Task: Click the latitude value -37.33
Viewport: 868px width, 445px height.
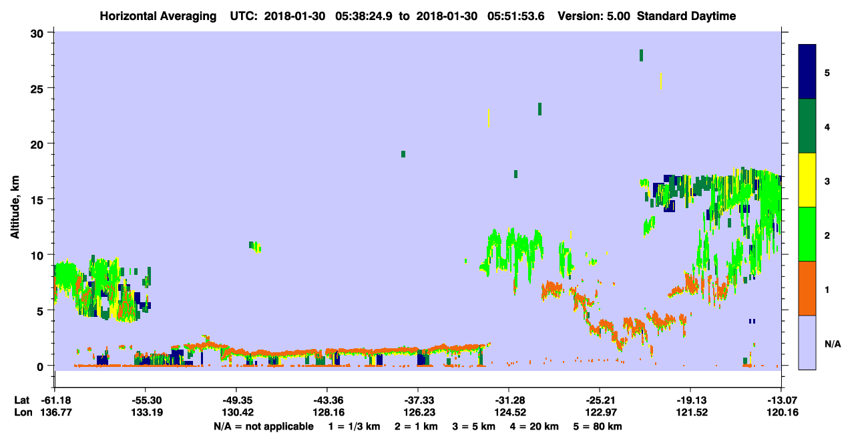Action: pos(417,400)
